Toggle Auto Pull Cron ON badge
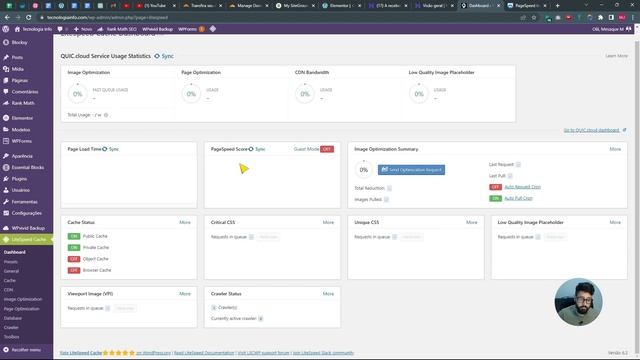Viewport: 640px width, 360px height. (496, 198)
